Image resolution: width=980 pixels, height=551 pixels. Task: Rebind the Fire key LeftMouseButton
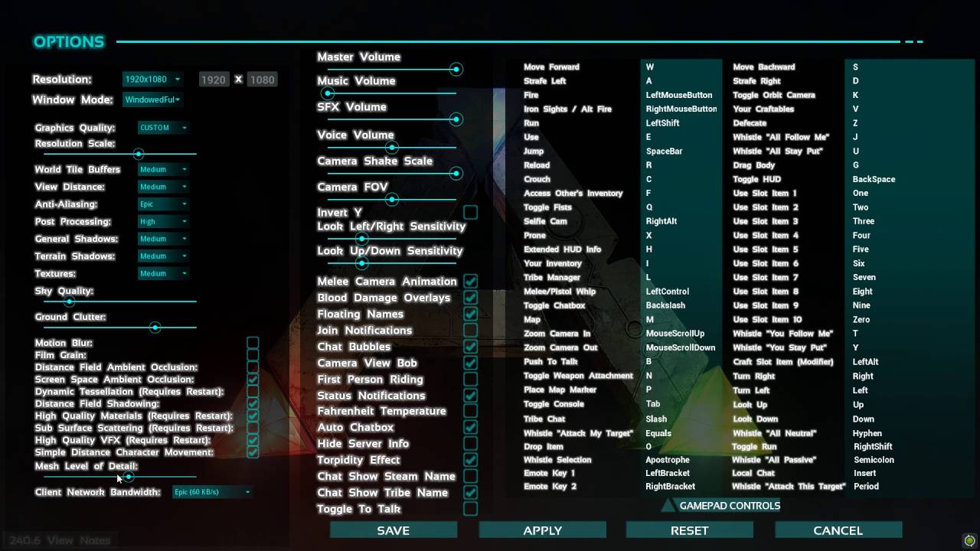[x=681, y=95]
